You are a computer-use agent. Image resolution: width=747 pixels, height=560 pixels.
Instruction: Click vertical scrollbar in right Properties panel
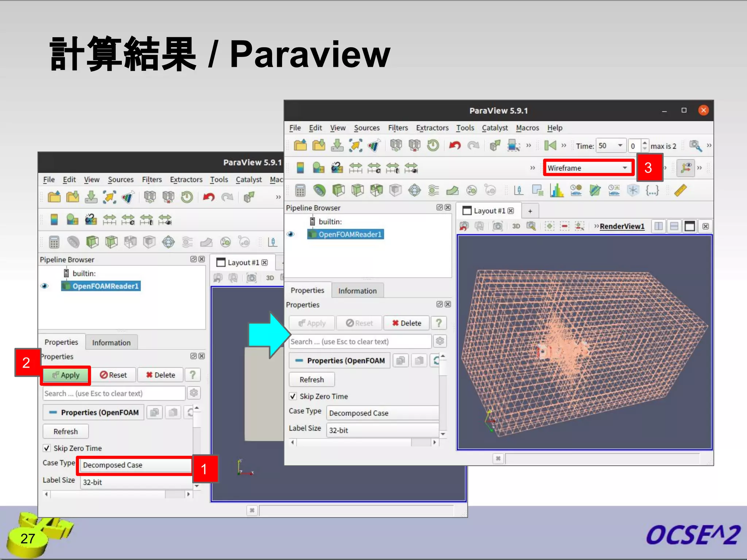(x=443, y=395)
